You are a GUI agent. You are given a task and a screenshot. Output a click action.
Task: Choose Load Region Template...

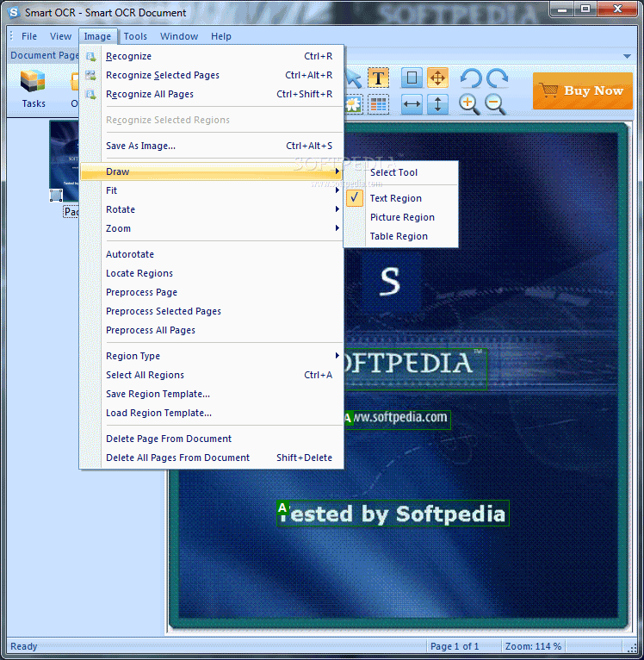click(x=211, y=413)
